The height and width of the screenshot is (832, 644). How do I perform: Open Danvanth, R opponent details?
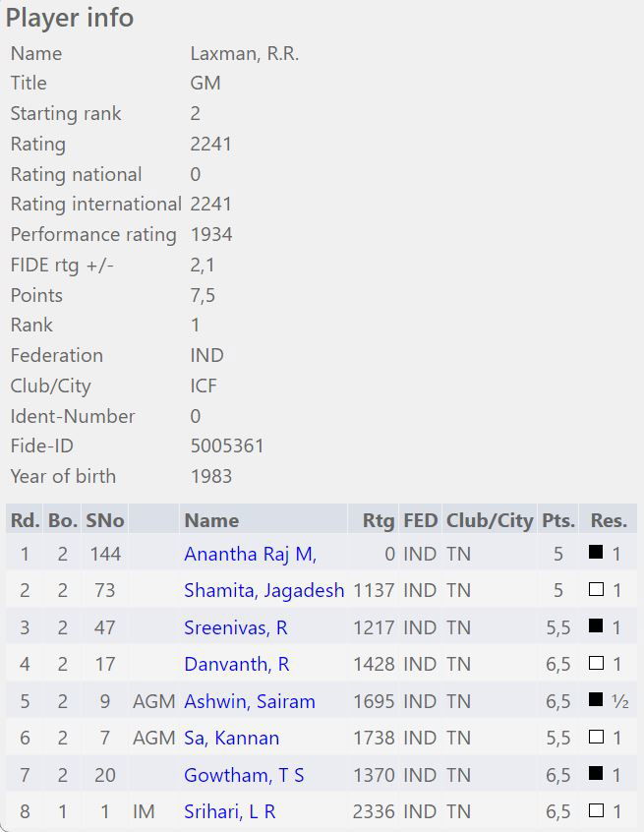pyautogui.click(x=236, y=664)
